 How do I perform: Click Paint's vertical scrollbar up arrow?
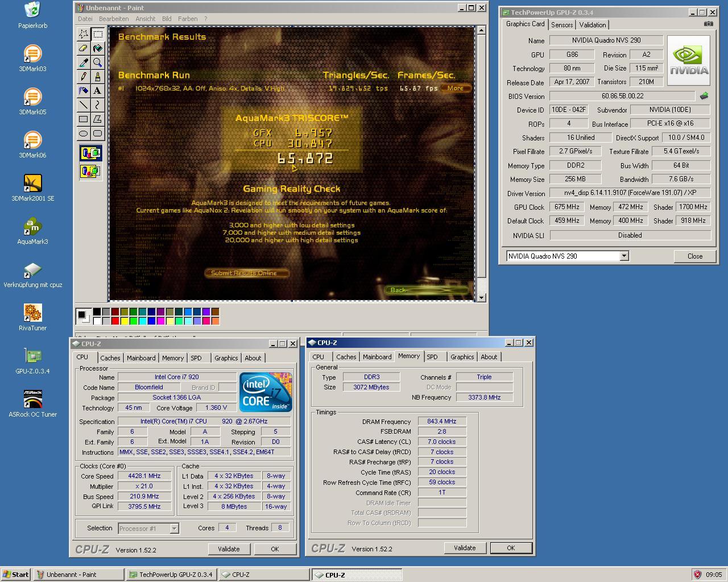coord(482,30)
